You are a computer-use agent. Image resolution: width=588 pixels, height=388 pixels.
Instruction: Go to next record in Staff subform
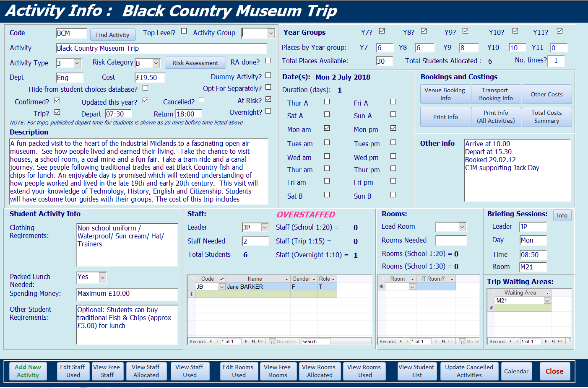pyautogui.click(x=246, y=341)
